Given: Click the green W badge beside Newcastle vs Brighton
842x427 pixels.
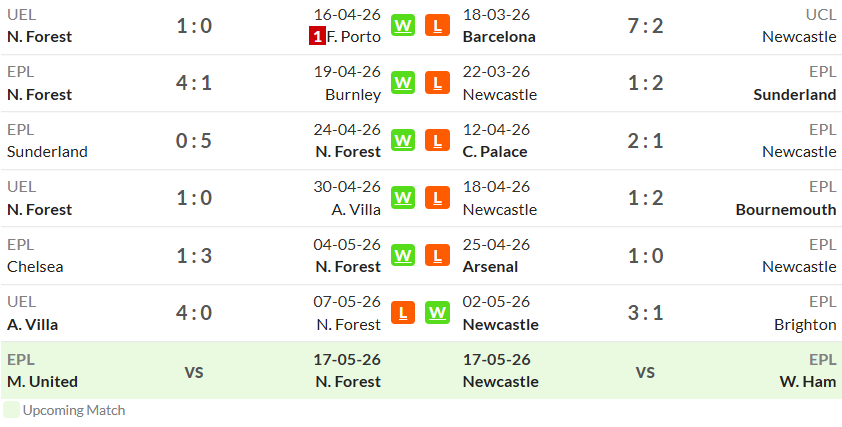Looking at the screenshot, I should point(437,313).
